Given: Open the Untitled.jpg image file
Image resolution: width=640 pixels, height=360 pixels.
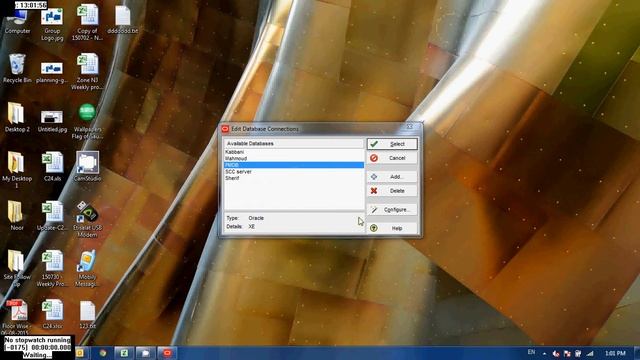Looking at the screenshot, I should pos(52,120).
